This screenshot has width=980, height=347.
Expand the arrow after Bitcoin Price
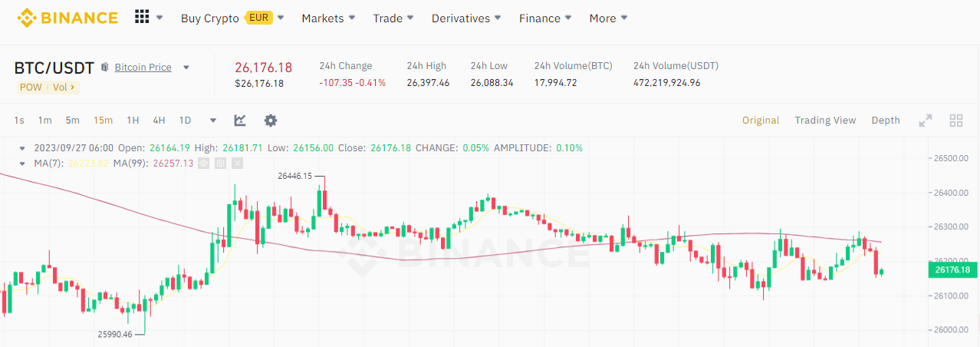[186, 68]
